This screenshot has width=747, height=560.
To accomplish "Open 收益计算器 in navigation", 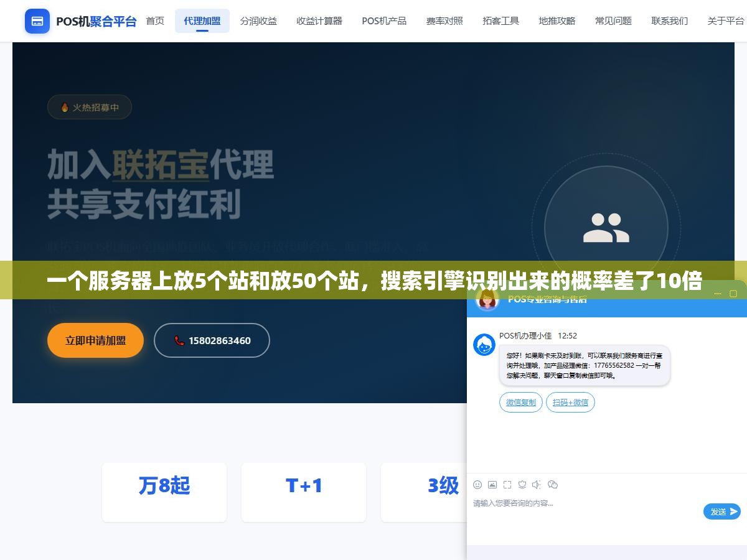I will coord(319,21).
